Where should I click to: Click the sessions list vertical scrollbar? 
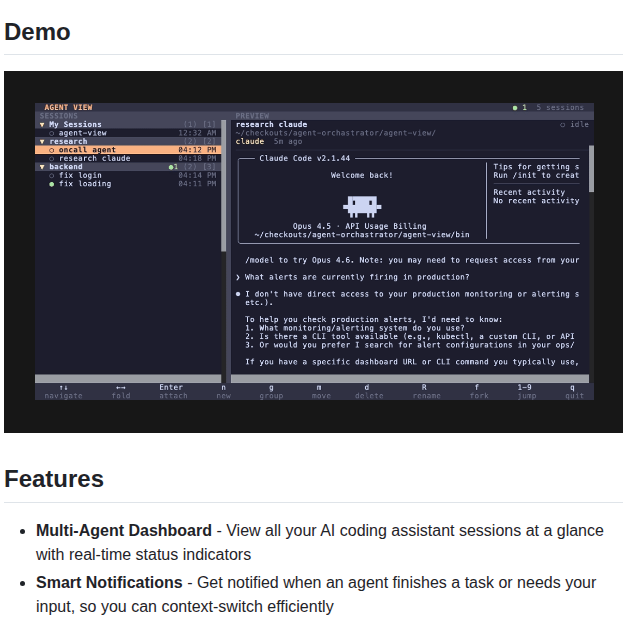pyautogui.click(x=224, y=186)
